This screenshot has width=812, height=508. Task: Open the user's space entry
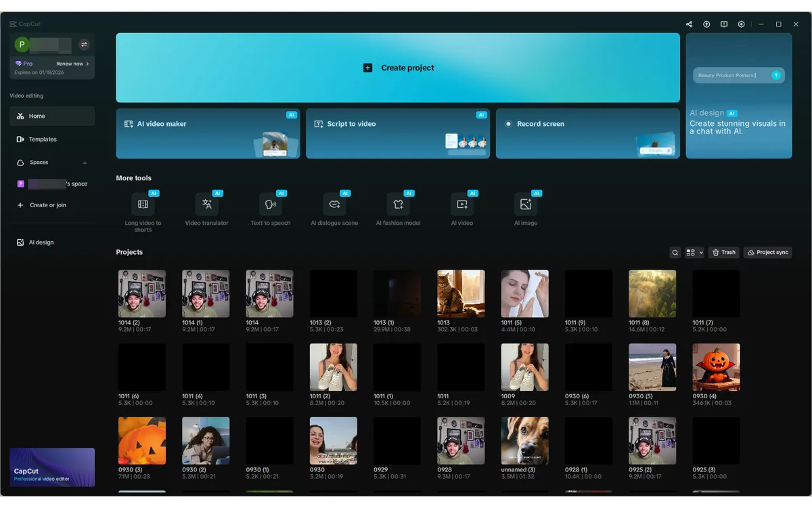(52, 184)
